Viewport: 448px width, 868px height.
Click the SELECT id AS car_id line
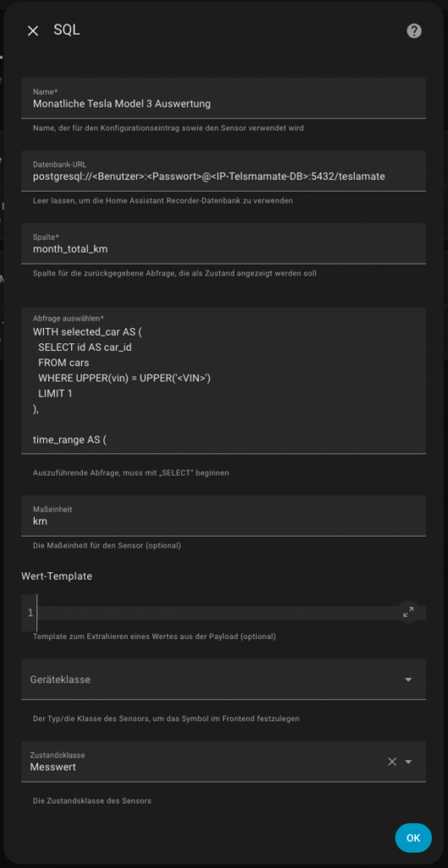tap(85, 347)
